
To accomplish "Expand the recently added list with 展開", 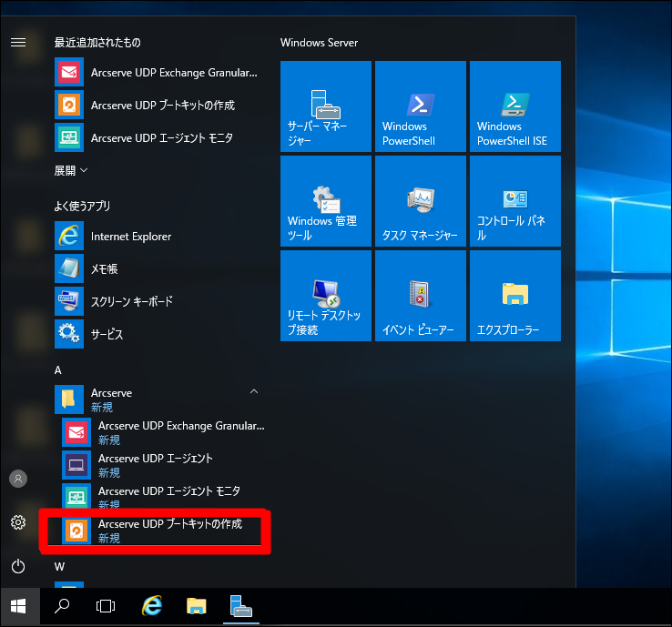I will tap(71, 170).
